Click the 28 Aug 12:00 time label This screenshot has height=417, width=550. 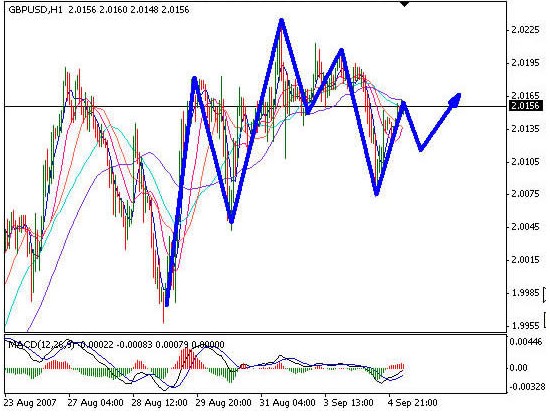[159, 403]
